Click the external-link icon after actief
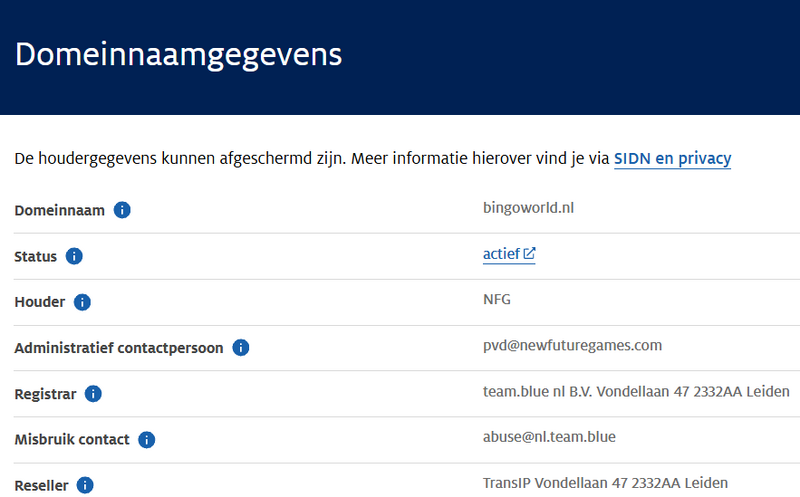Image resolution: width=800 pixels, height=497 pixels. [529, 253]
